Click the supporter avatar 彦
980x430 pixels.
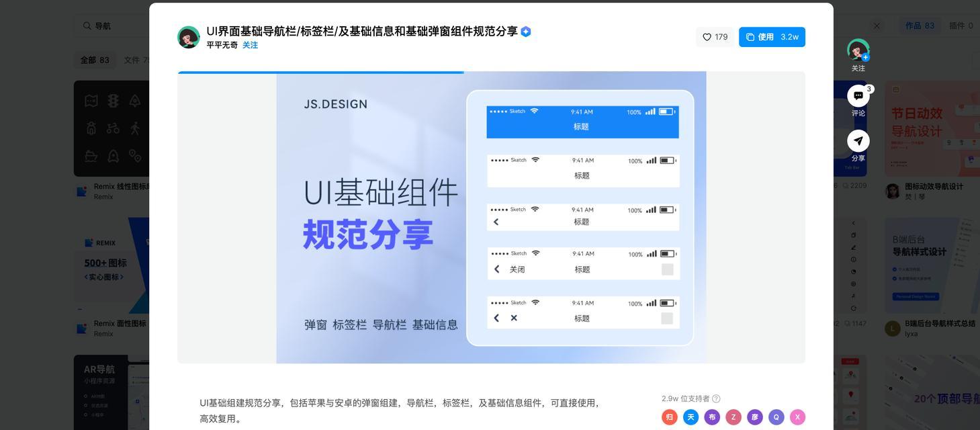click(755, 417)
